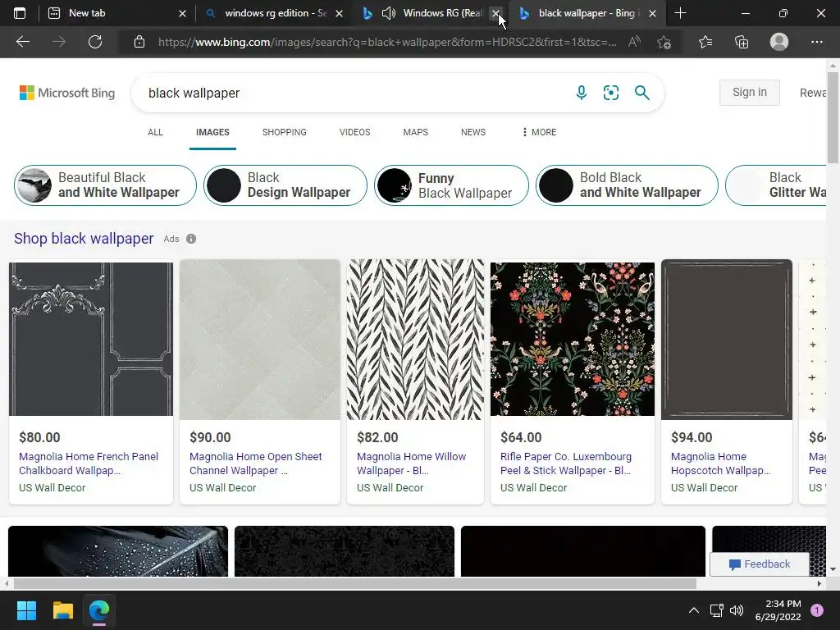Click Microsoft Edge taskbar icon
840x630 pixels.
(99, 610)
